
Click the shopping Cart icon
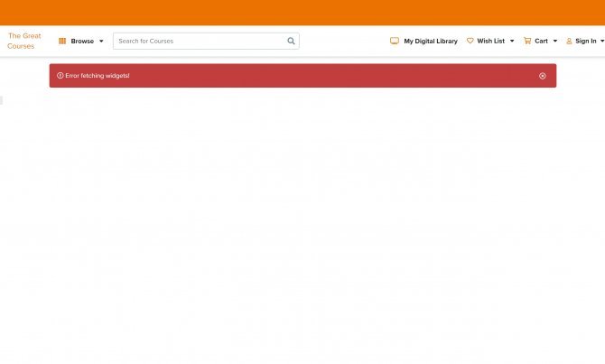coord(527,41)
